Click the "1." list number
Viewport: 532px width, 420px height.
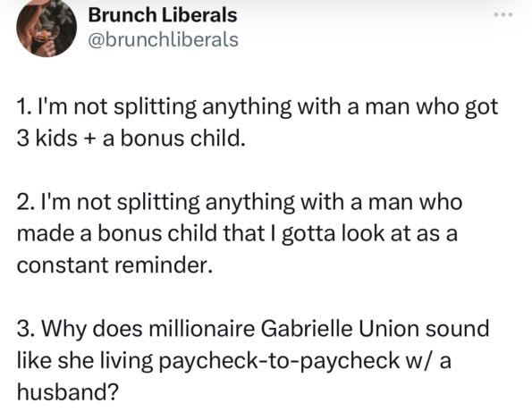point(26,106)
